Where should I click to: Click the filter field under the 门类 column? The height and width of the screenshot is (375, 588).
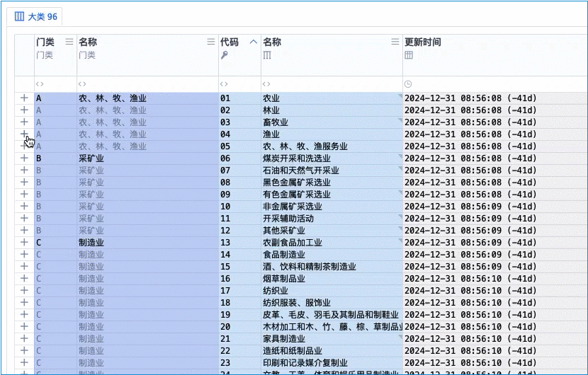(55, 84)
